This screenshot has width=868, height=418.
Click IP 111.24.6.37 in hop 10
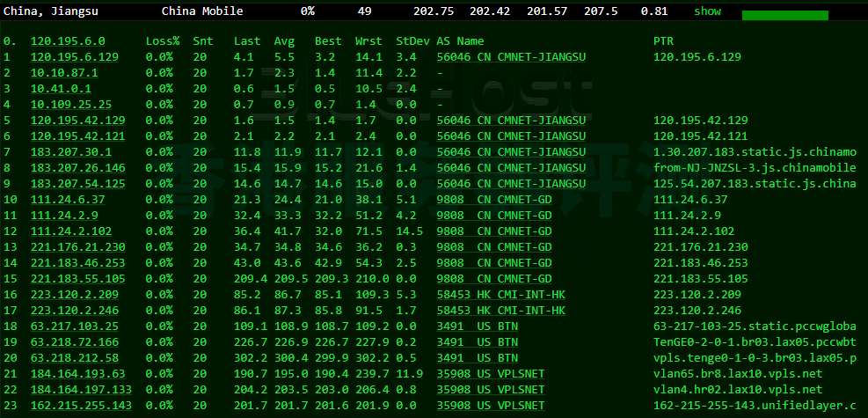pos(68,200)
